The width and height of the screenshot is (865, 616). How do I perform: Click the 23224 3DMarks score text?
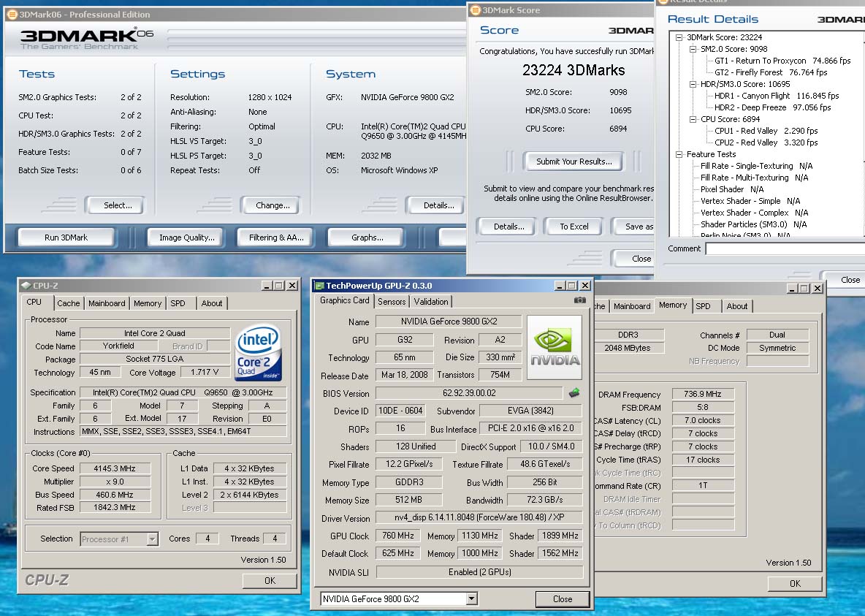coord(574,70)
